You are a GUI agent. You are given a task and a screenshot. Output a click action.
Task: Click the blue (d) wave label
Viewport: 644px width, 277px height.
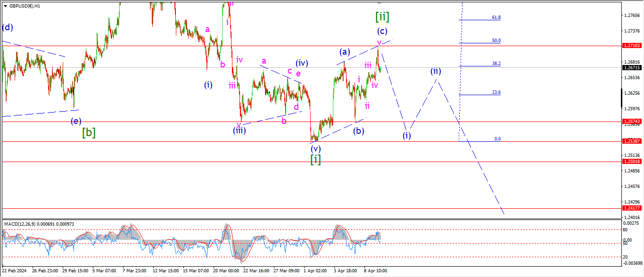(x=7, y=27)
